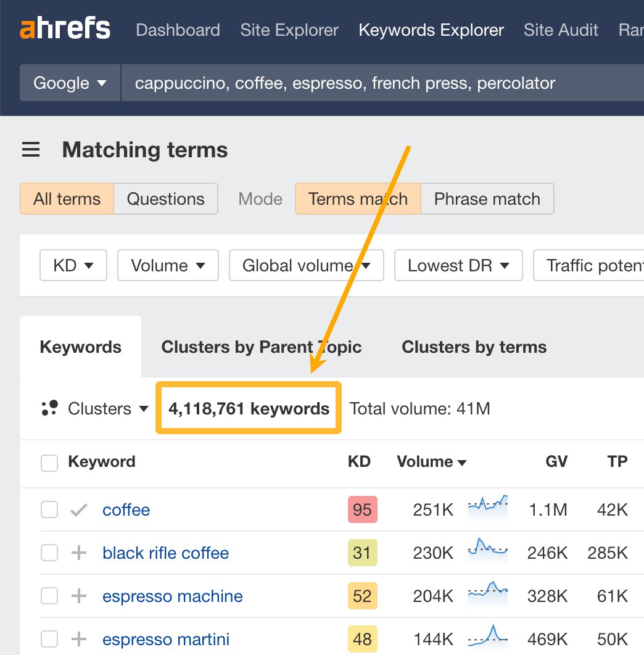644x655 pixels.
Task: Open Site Explorer from the top navigation
Action: coord(289,30)
